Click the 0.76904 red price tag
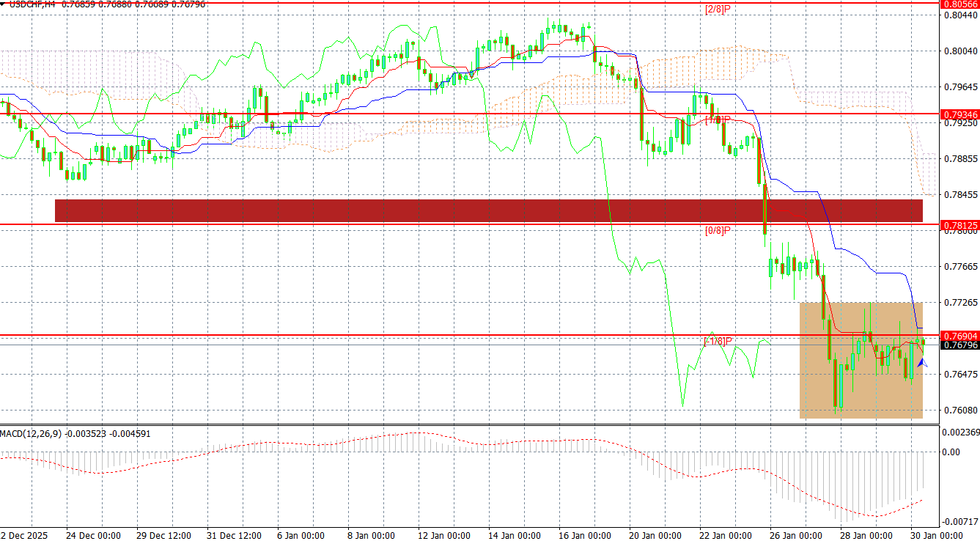 960,335
